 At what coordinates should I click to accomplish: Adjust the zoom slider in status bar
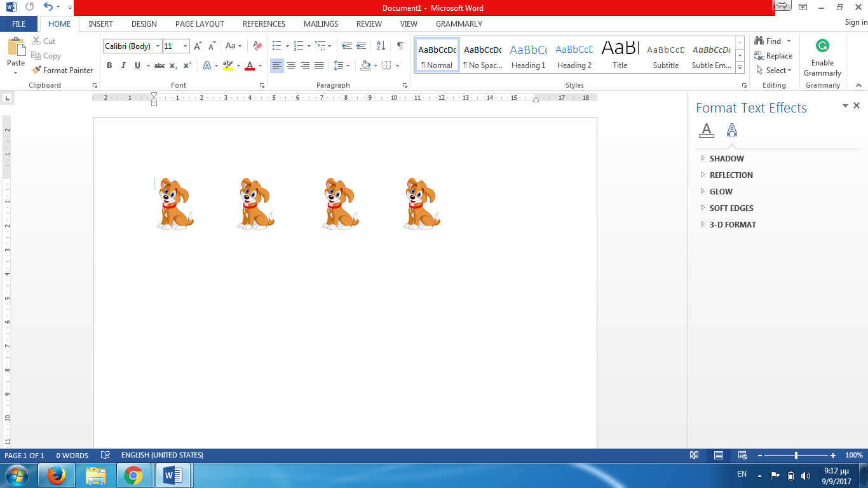click(796, 456)
